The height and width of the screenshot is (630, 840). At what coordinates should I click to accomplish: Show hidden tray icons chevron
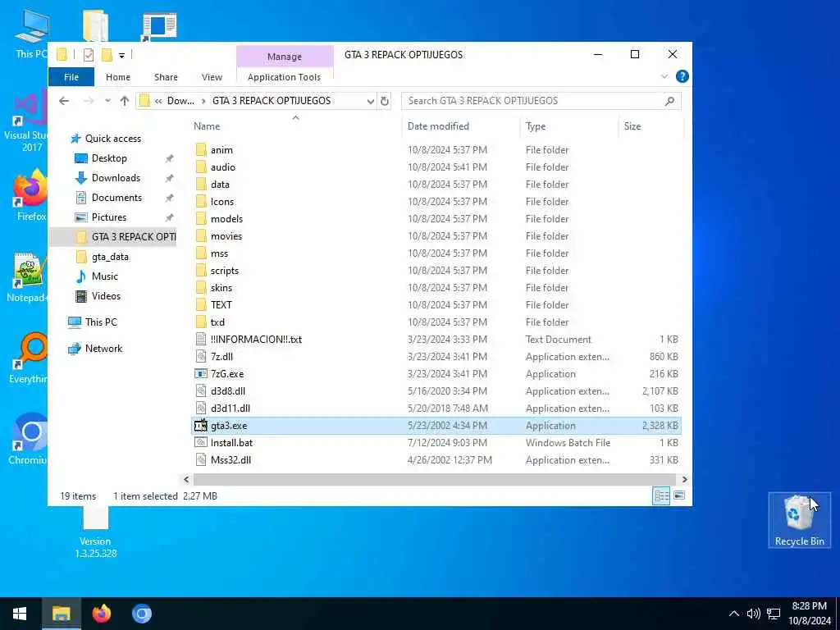pyautogui.click(x=734, y=614)
